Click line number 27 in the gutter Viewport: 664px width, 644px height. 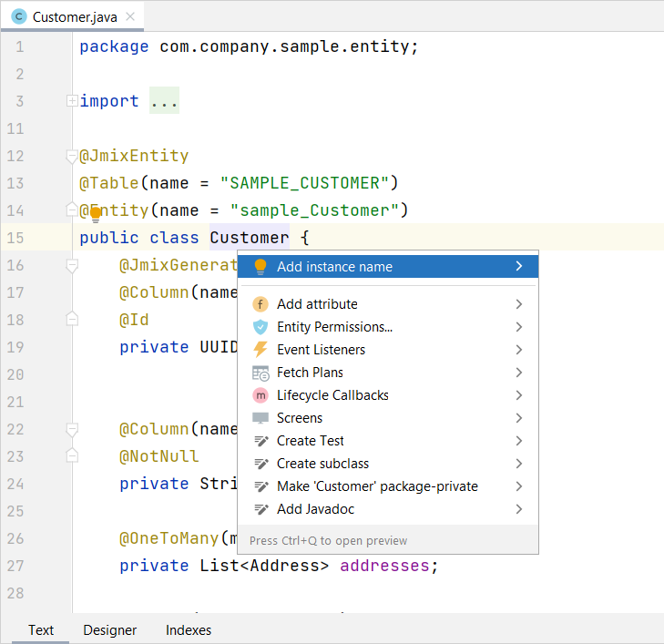[x=15, y=566]
